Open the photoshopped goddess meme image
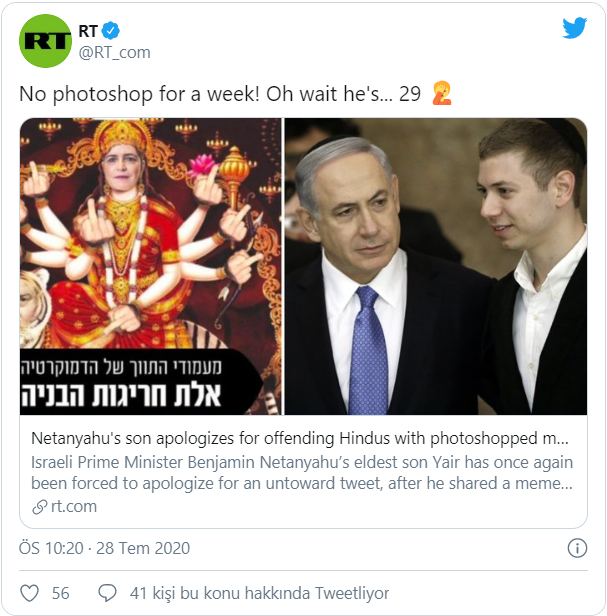607x616 pixels. 151,266
